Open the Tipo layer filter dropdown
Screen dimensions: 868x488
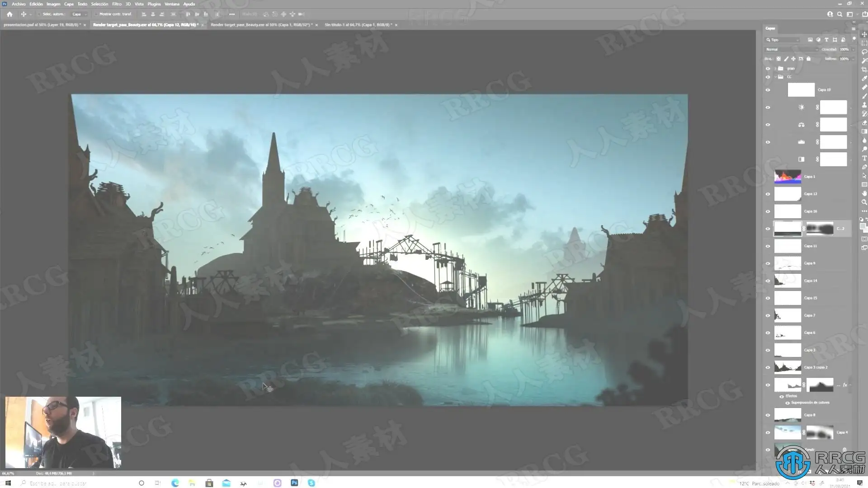[x=783, y=40]
